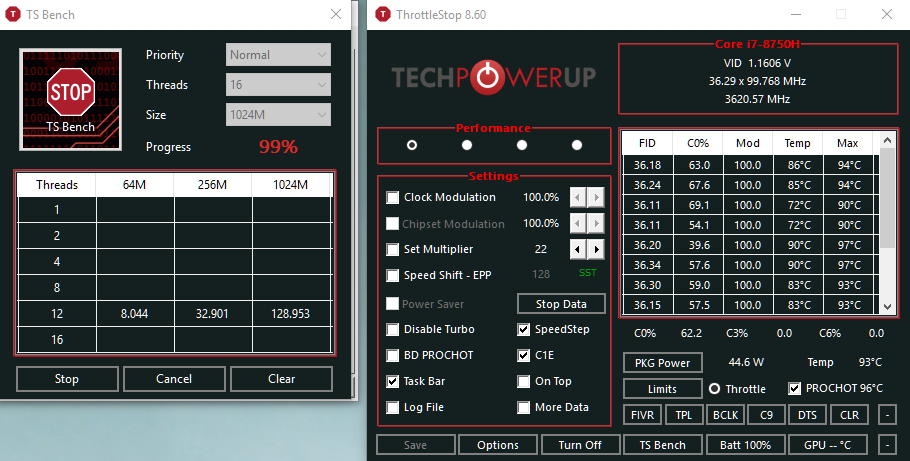The height and width of the screenshot is (461, 910).
Task: Click the CLR button
Action: [x=849, y=415]
